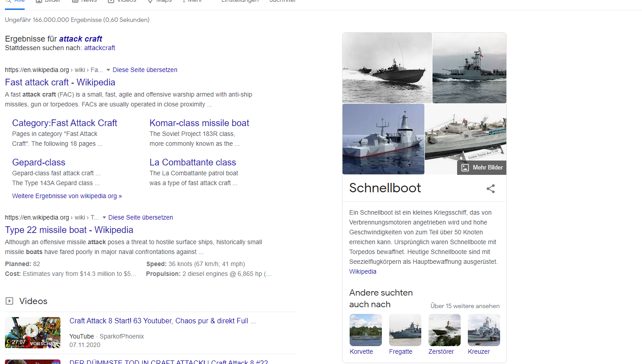Open the Zerstörer thumbnail image
This screenshot has width=642, height=364.
[444, 330]
